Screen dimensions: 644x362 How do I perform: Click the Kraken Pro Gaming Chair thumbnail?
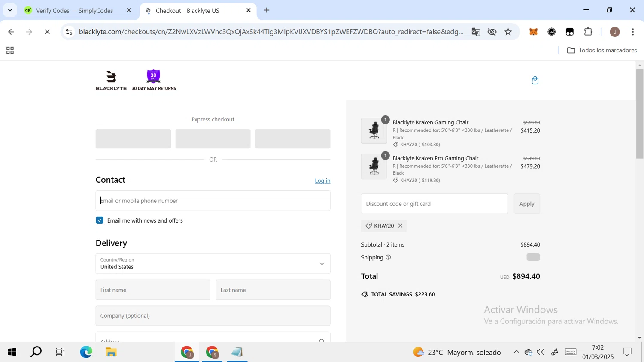[x=374, y=166]
